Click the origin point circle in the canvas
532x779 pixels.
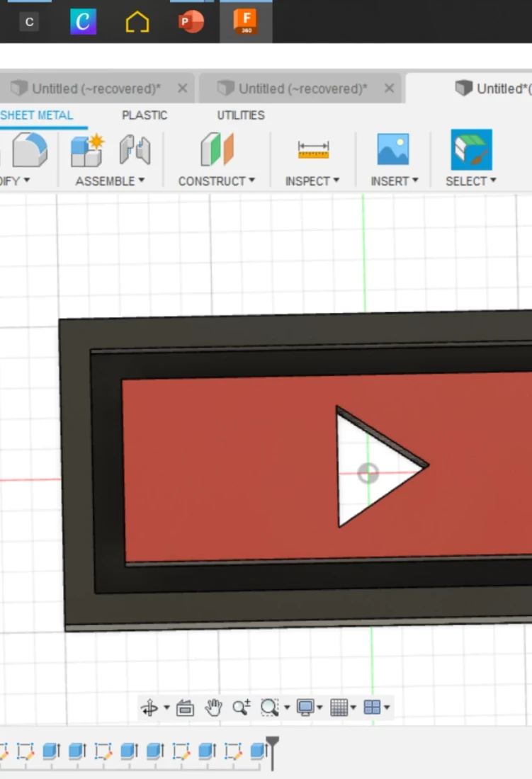coord(368,473)
